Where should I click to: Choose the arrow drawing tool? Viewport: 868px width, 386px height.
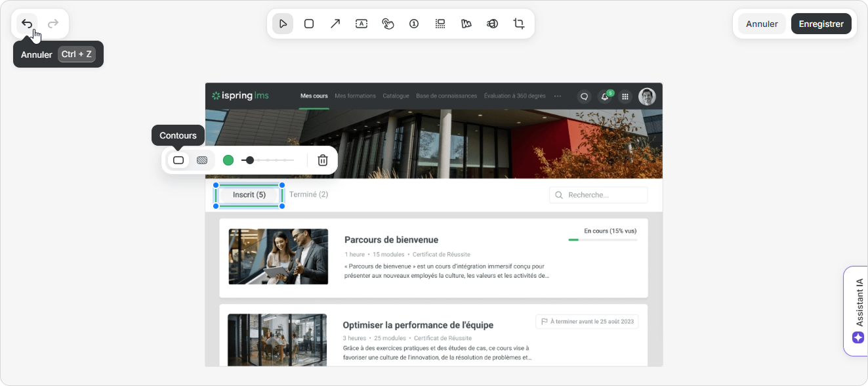click(x=335, y=24)
